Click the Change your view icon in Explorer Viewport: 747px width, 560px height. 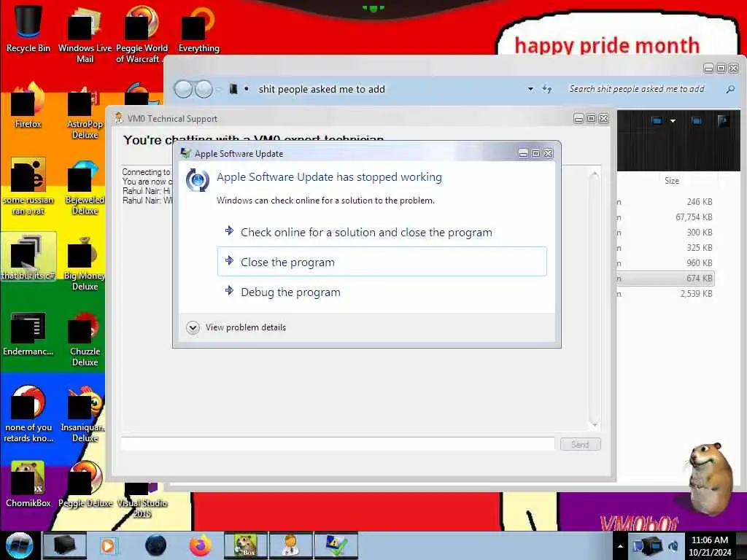tap(657, 121)
